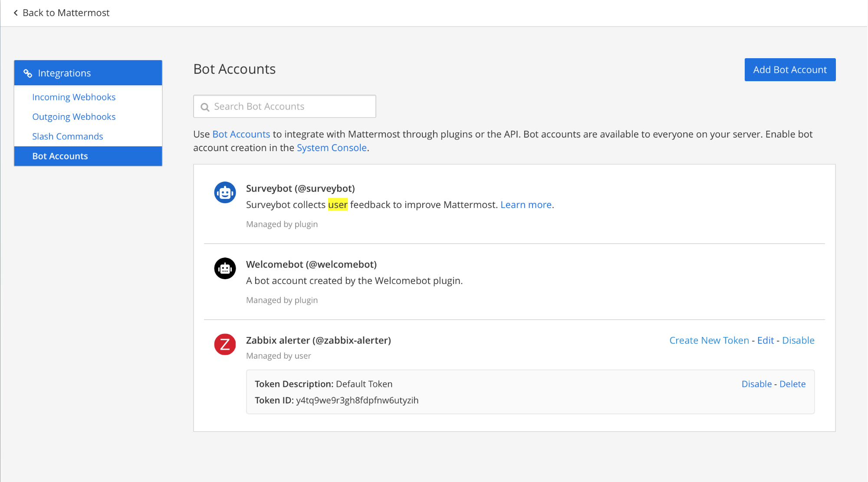Disable the Zabbix alerter bot account

(798, 340)
